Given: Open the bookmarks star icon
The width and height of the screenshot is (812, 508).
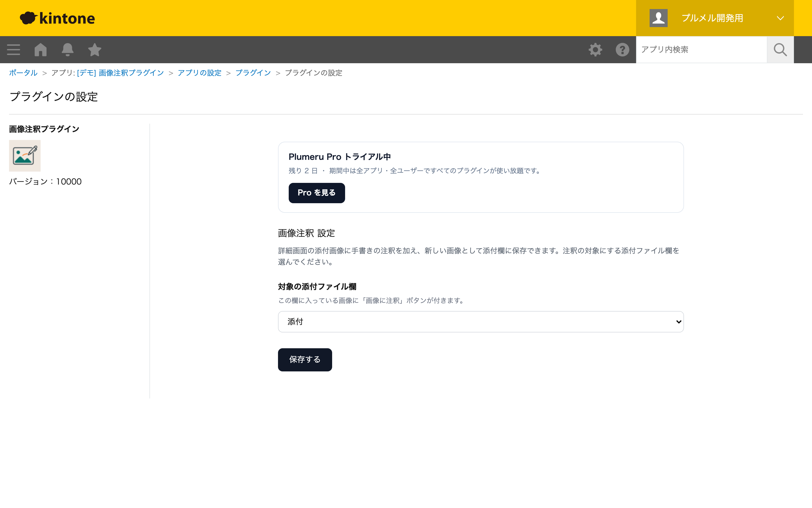Looking at the screenshot, I should (95, 50).
